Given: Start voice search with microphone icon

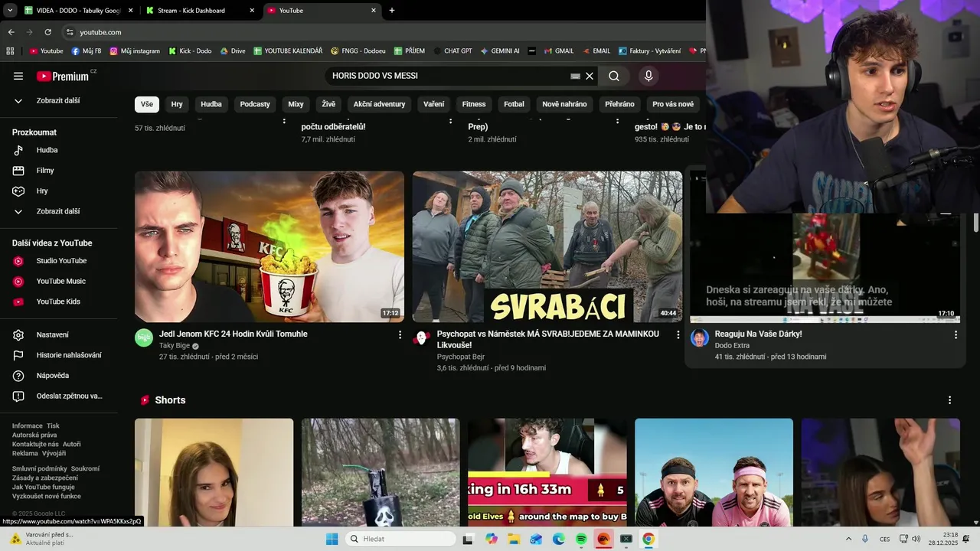Looking at the screenshot, I should click(x=648, y=76).
